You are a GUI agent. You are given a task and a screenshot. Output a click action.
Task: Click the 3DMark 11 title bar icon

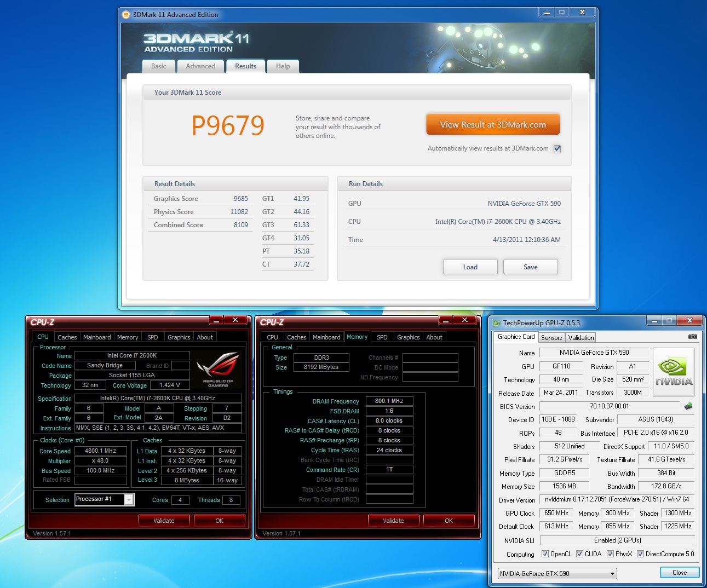click(x=126, y=15)
